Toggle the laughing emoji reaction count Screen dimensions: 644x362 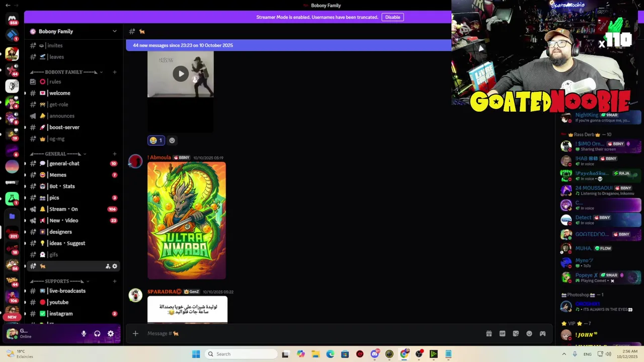tap(156, 140)
